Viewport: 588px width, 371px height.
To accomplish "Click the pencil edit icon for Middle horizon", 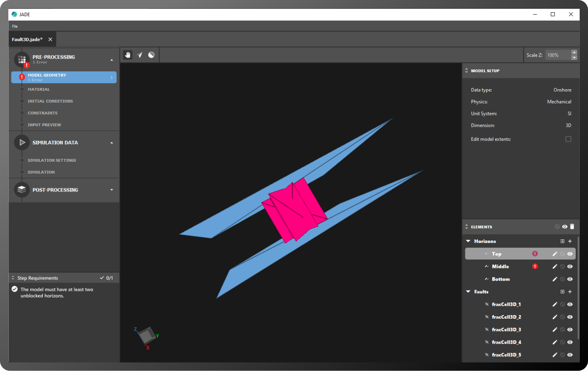I will [x=555, y=267].
